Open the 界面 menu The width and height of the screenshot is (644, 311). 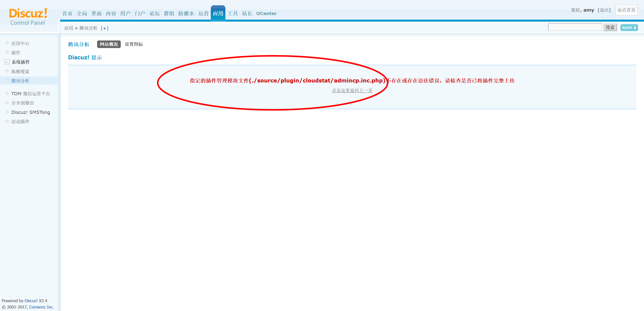pos(96,14)
